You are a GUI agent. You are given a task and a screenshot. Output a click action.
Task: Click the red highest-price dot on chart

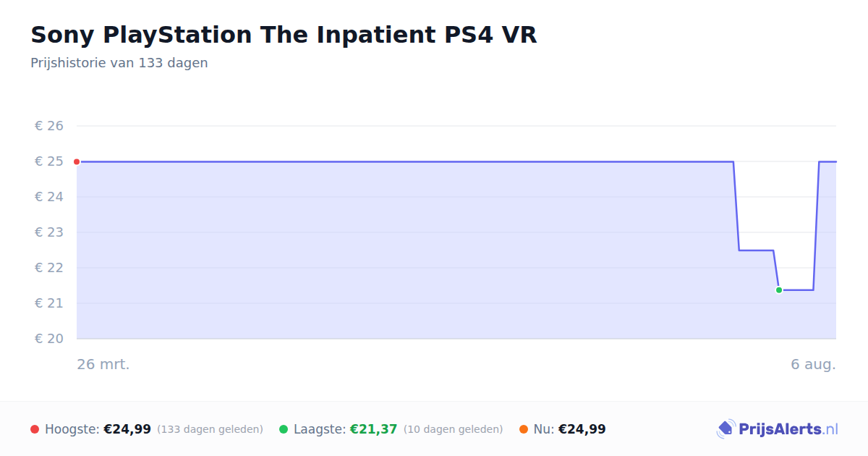tap(77, 161)
